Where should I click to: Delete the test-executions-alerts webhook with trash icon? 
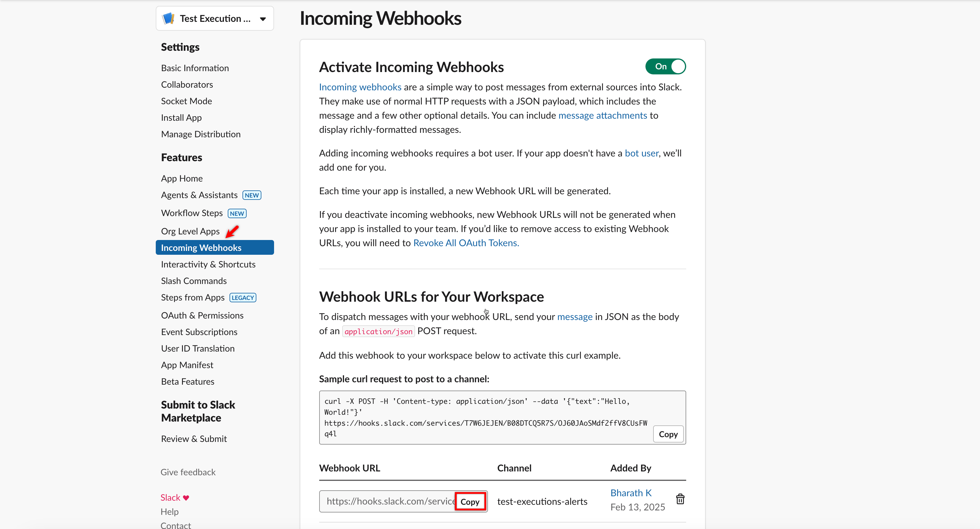680,499
